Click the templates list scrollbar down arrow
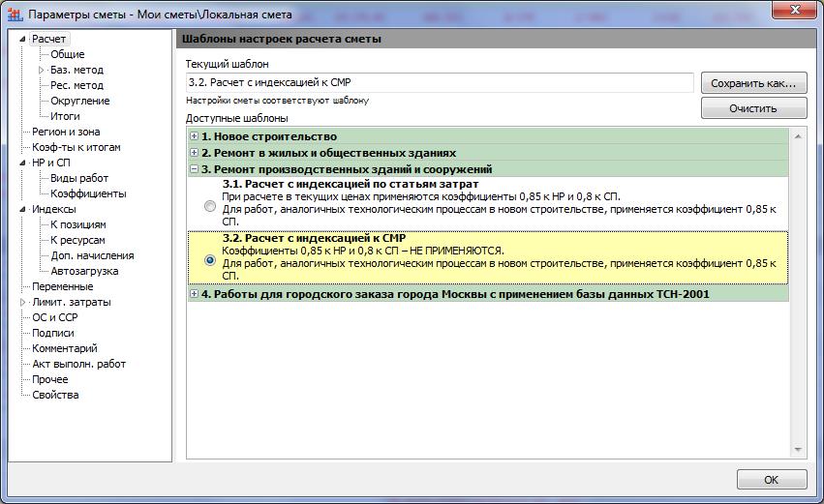 (x=799, y=449)
